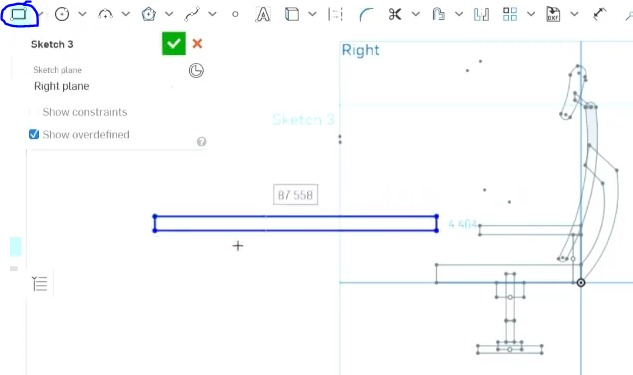Expand the Trim tool dropdown arrow
The height and width of the screenshot is (375, 633).
click(415, 14)
